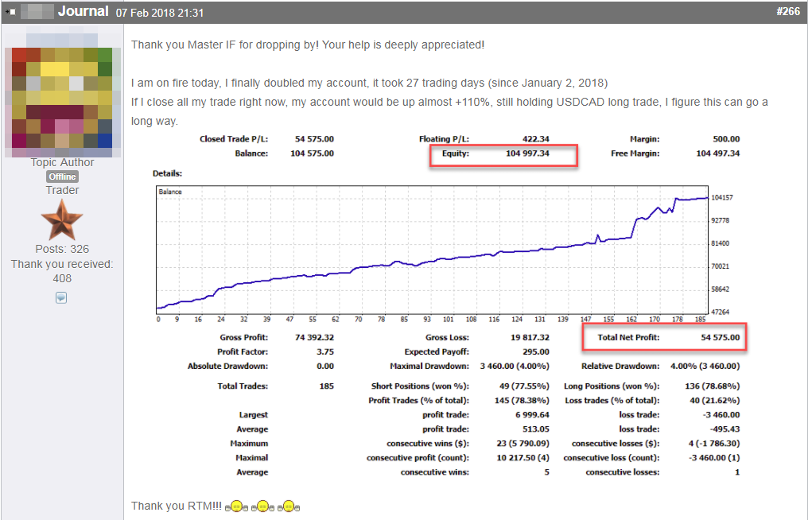Image resolution: width=812 pixels, height=520 pixels.
Task: Click the emoticon right after 'Thank you RTM!!!'
Action: click(x=237, y=506)
